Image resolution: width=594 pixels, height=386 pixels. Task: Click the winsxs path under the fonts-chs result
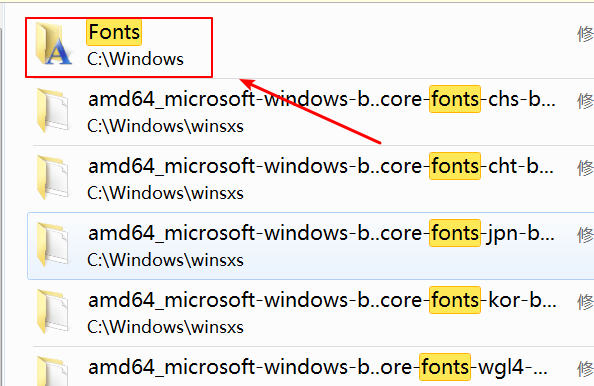pos(165,126)
